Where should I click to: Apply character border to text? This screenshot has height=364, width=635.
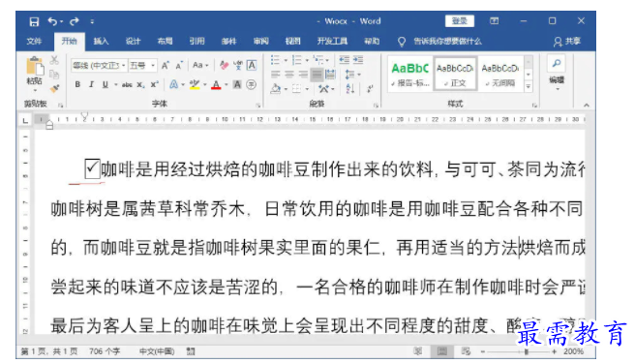[x=252, y=65]
